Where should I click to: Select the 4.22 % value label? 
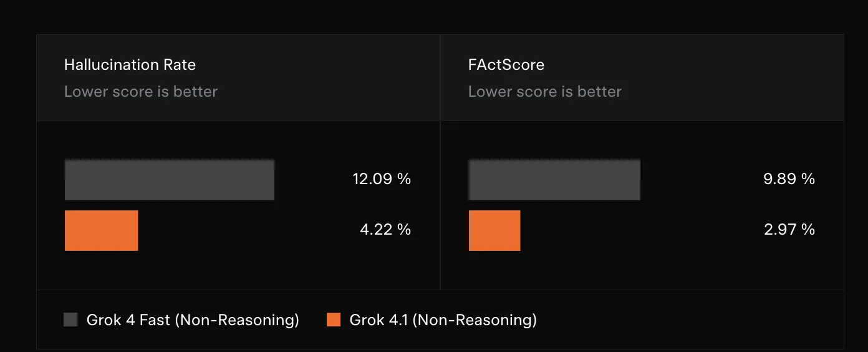385,230
